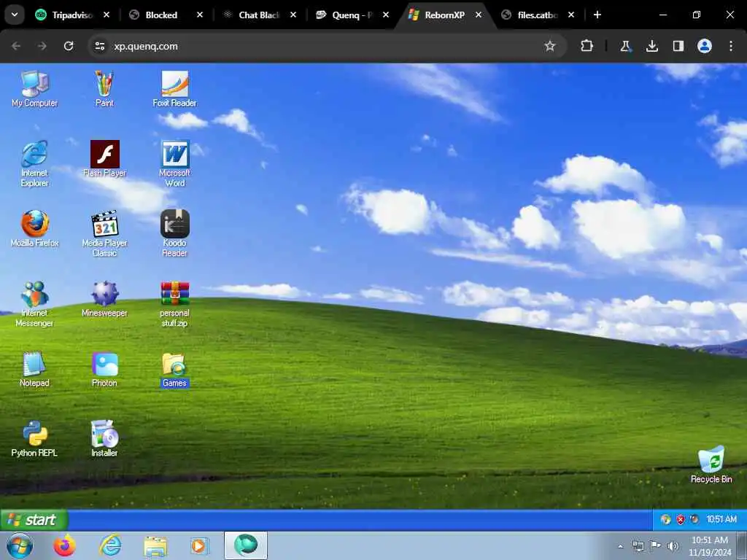The height and width of the screenshot is (560, 747).
Task: Switch to the Tripadvisor tab
Action: 71,15
